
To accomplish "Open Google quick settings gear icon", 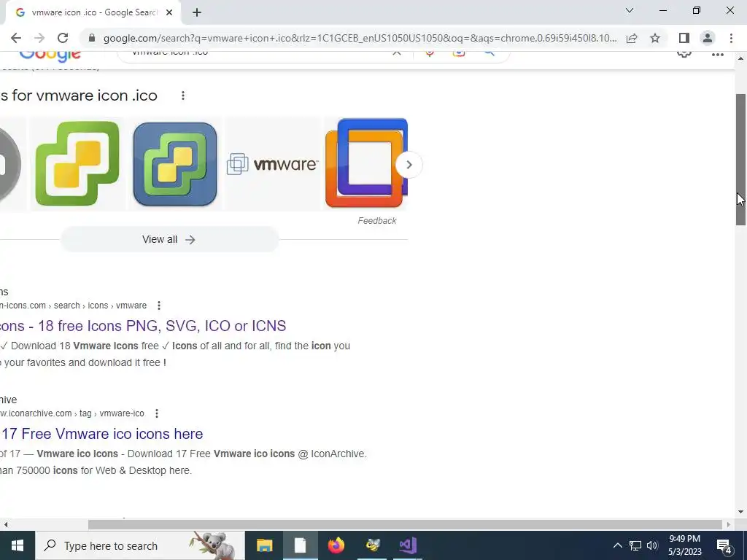I will pos(684,54).
